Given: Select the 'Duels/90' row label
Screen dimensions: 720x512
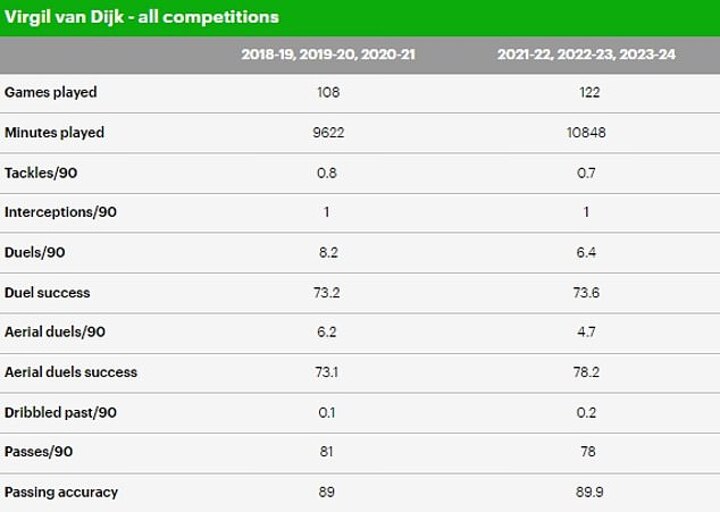Looking at the screenshot, I should click(35, 252).
